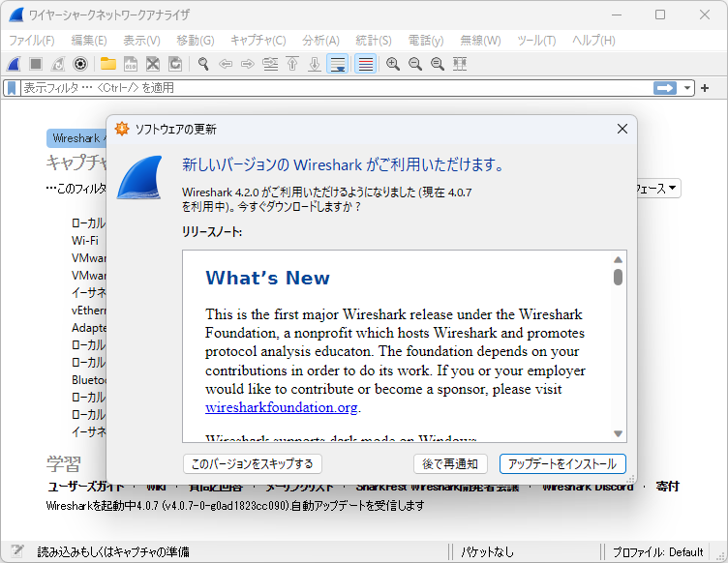The height and width of the screenshot is (563, 728).
Task: Select Adapter interface row in capture list
Action: [x=89, y=328]
